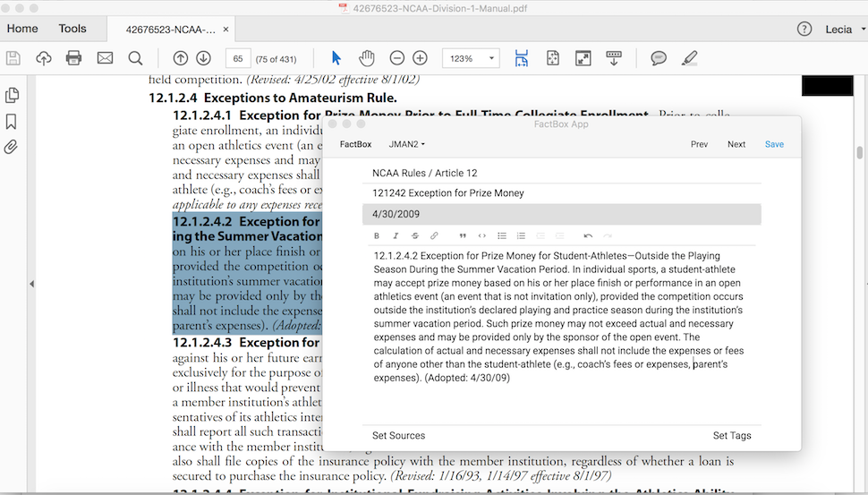
Task: Switch to the Tools tab
Action: [x=72, y=29]
